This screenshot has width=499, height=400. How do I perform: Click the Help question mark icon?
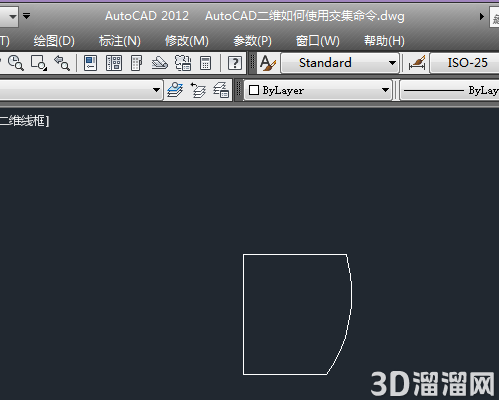[235, 63]
